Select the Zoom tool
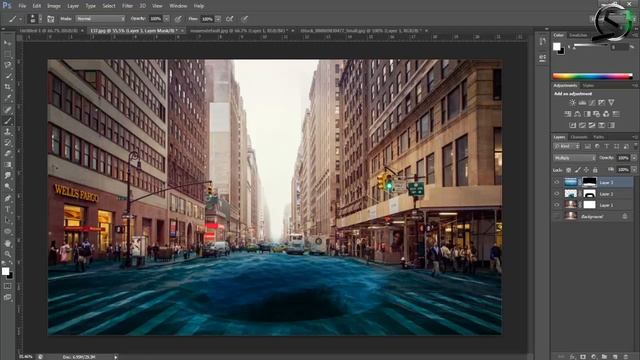This screenshot has height=360, width=640. (x=7, y=254)
